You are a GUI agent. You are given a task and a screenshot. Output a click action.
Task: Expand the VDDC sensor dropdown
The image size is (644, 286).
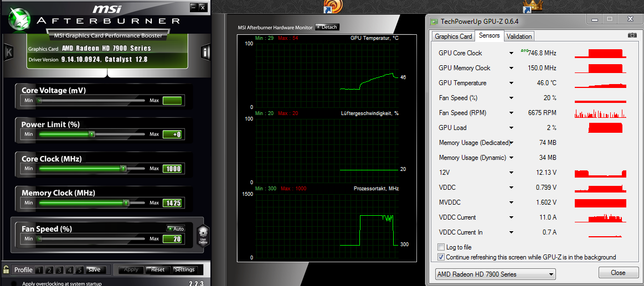click(511, 188)
